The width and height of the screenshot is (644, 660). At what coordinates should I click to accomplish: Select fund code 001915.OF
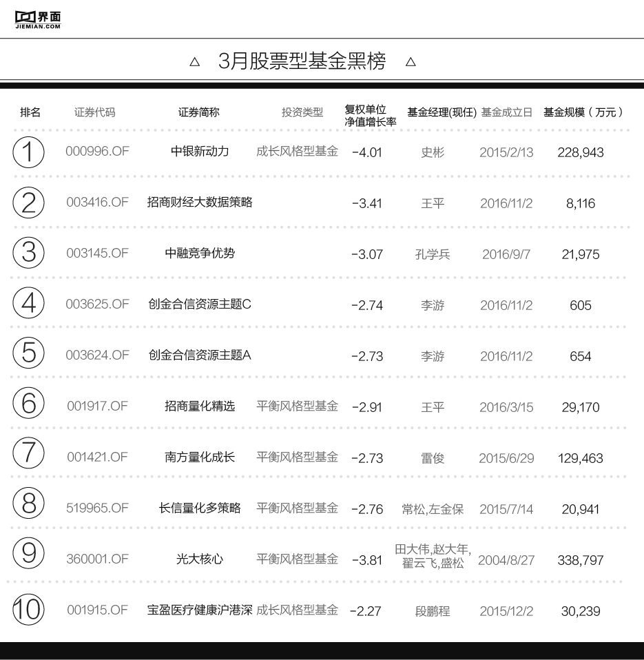[97, 610]
